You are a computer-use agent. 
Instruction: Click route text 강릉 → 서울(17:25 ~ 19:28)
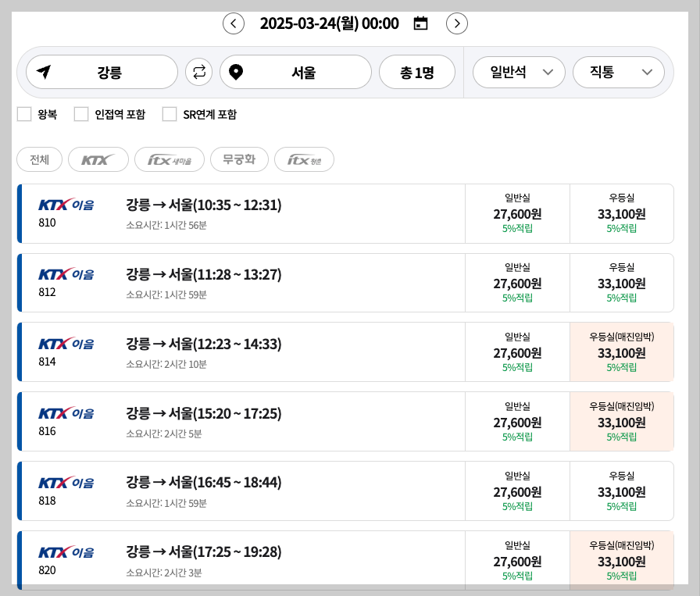(204, 552)
